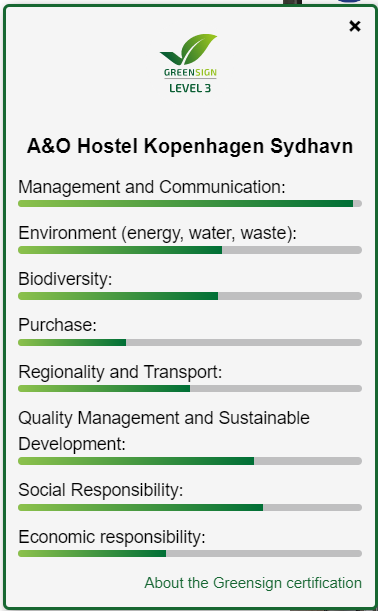Click the Regionality and Transport progress bar
Viewport: 378px width, 611px height.
[x=190, y=388]
